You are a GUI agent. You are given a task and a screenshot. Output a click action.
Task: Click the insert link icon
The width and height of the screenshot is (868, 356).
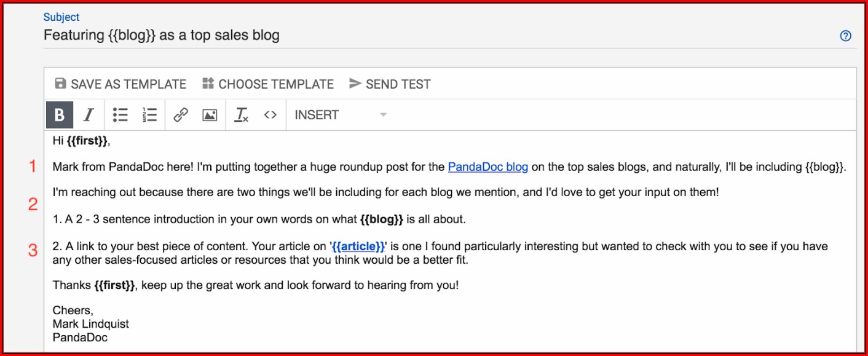tap(180, 115)
